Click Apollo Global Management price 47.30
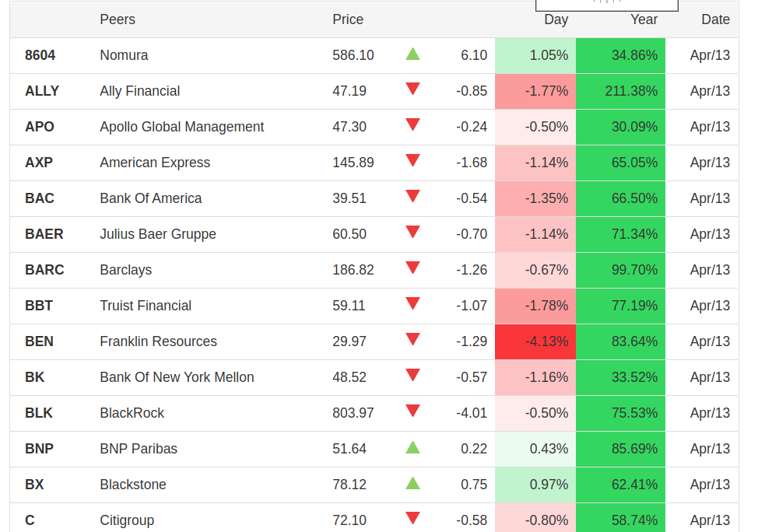Screen dimensions: 758x532 [349, 127]
